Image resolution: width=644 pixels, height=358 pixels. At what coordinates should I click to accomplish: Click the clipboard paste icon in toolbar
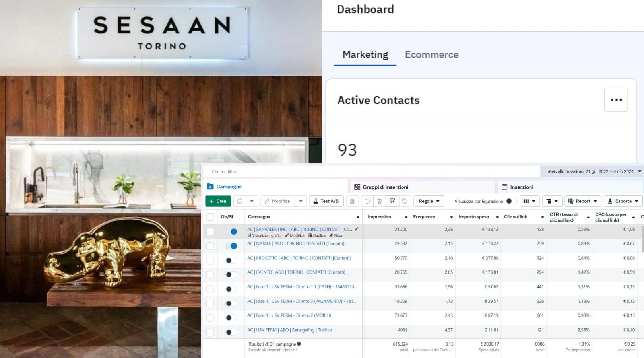point(352,201)
